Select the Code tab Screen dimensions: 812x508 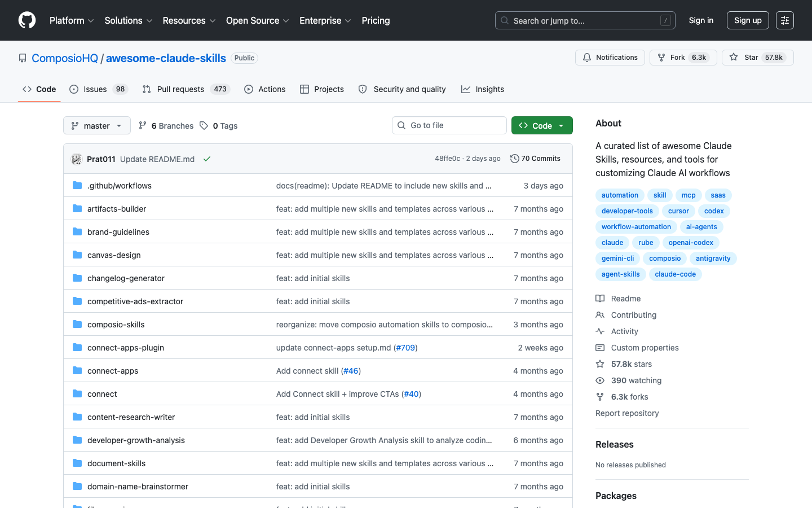(39, 89)
